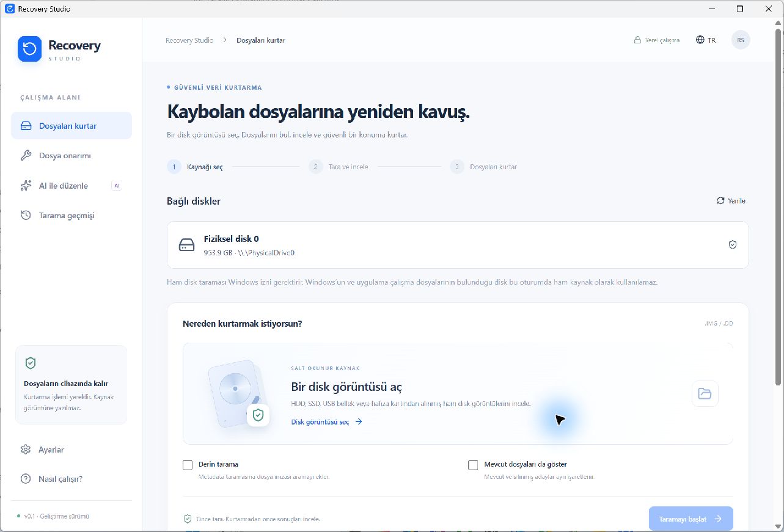Open the Dosya onarımı section

click(71, 156)
